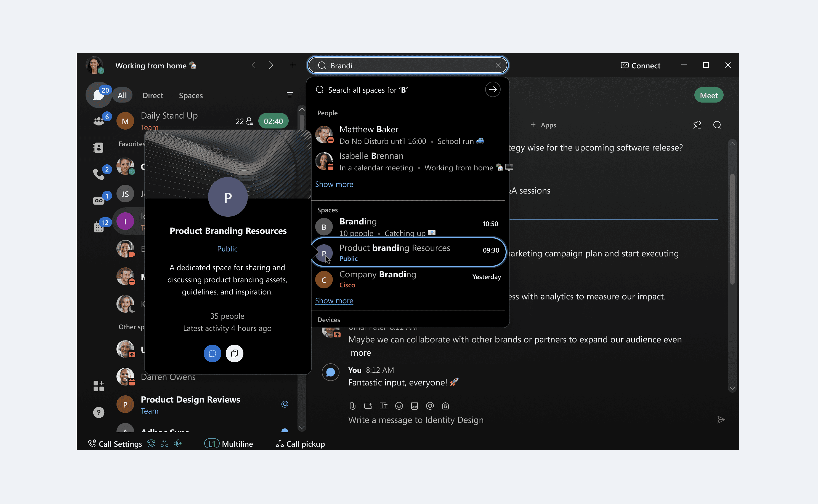Select Matthew Baker in People results
Screen dimensions: 818x504
(x=408, y=135)
